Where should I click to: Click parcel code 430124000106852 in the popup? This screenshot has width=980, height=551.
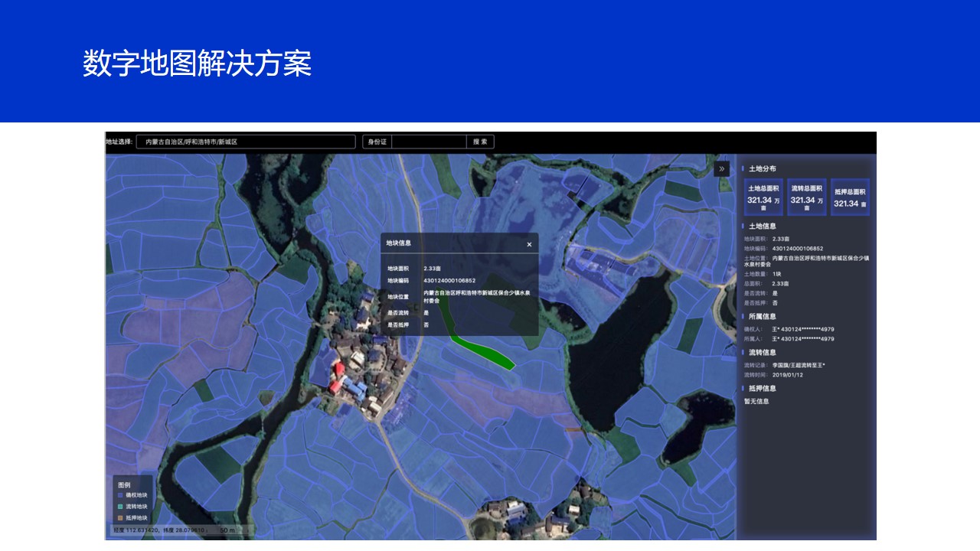point(449,281)
